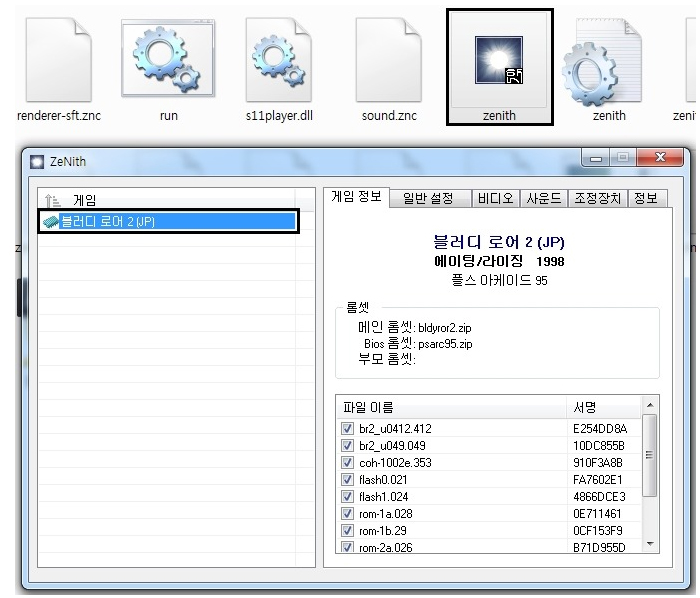Close the ZeNith window
The height and width of the screenshot is (598, 700).
tap(660, 158)
